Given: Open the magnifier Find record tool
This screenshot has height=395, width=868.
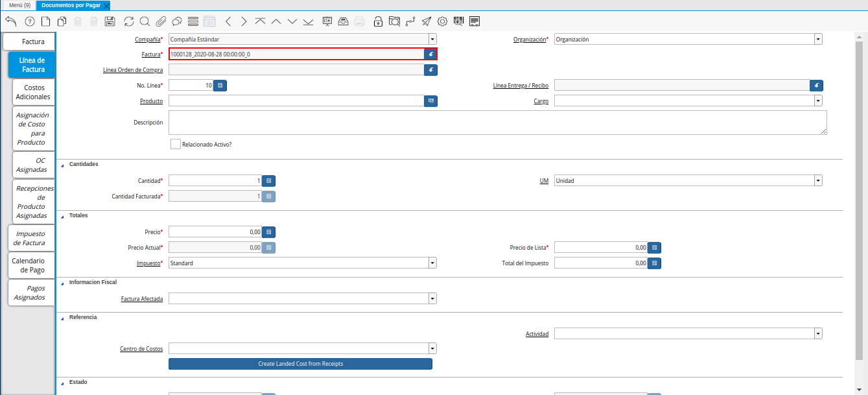Looking at the screenshot, I should click(x=145, y=21).
